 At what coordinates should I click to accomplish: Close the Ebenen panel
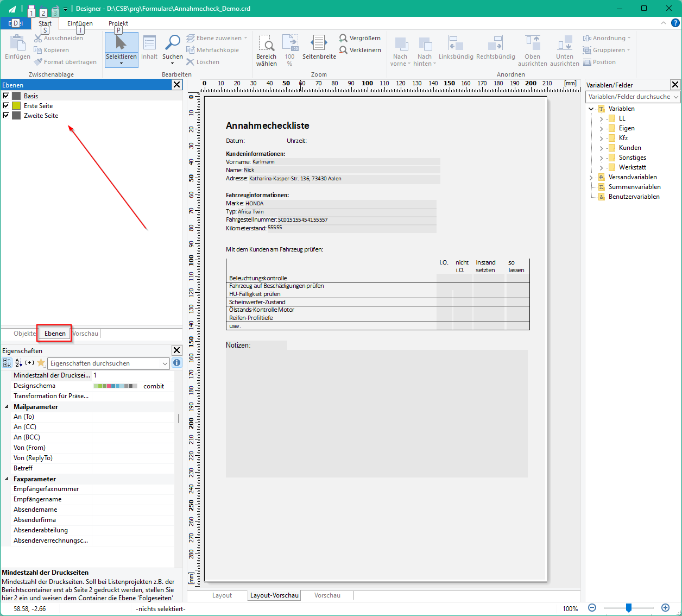176,85
